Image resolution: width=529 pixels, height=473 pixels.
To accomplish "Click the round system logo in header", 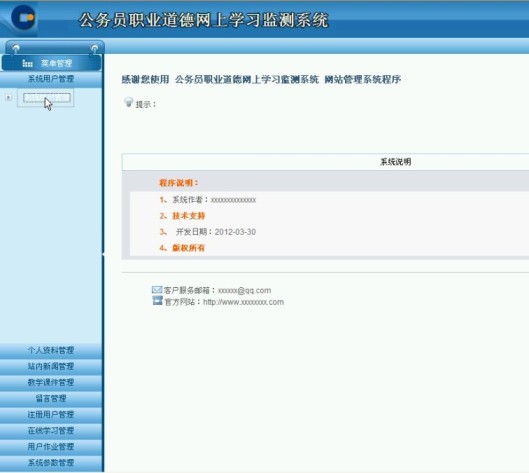I will pyautogui.click(x=23, y=17).
